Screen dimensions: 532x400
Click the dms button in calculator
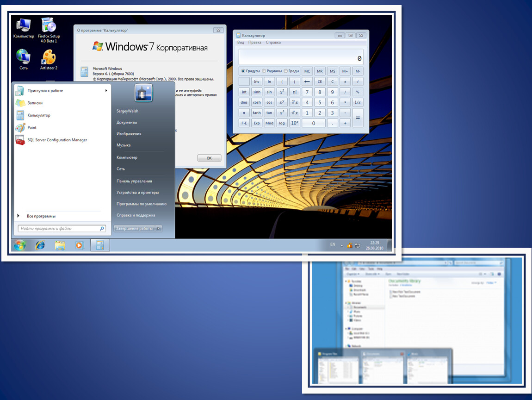point(244,102)
